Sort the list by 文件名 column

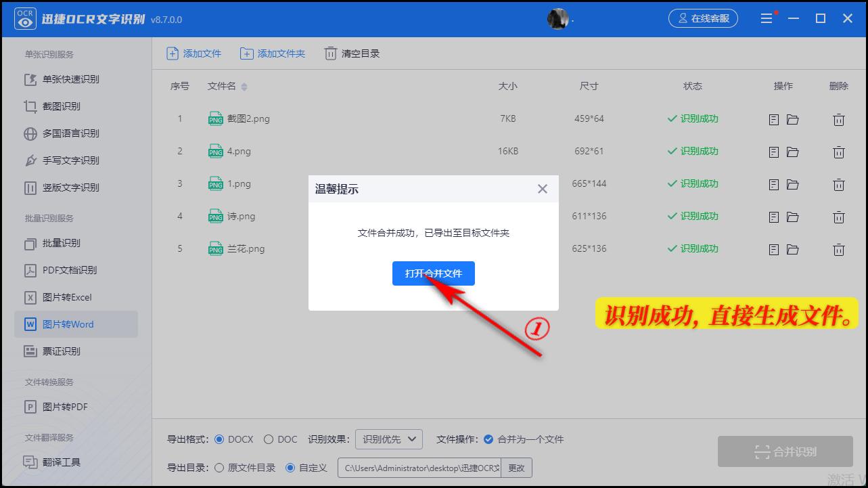coord(225,86)
